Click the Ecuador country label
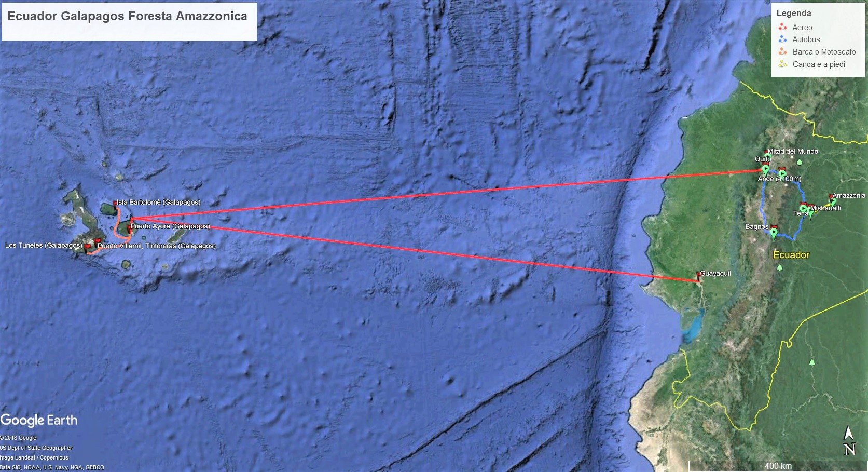 click(791, 255)
